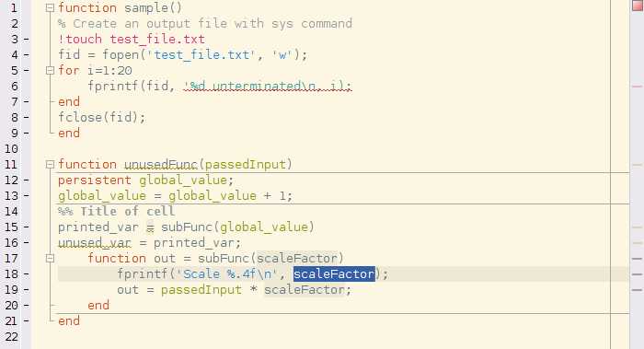Jump to the red error marker for line 6

(x=637, y=87)
